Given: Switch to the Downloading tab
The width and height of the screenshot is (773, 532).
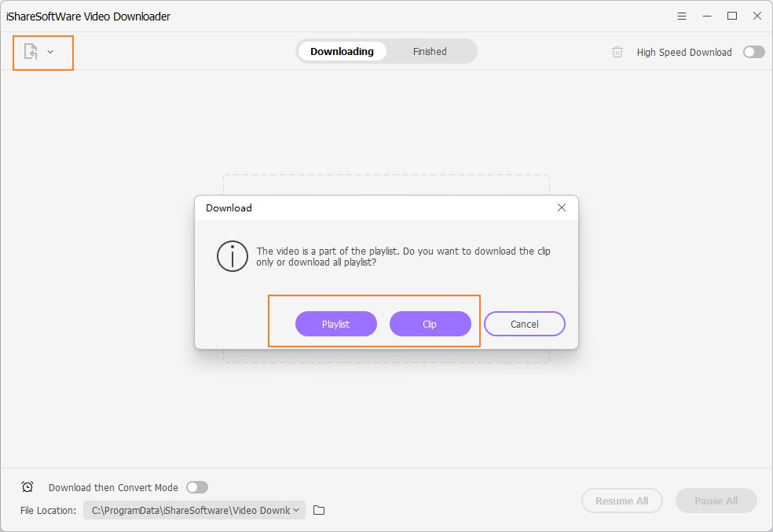Looking at the screenshot, I should point(342,52).
